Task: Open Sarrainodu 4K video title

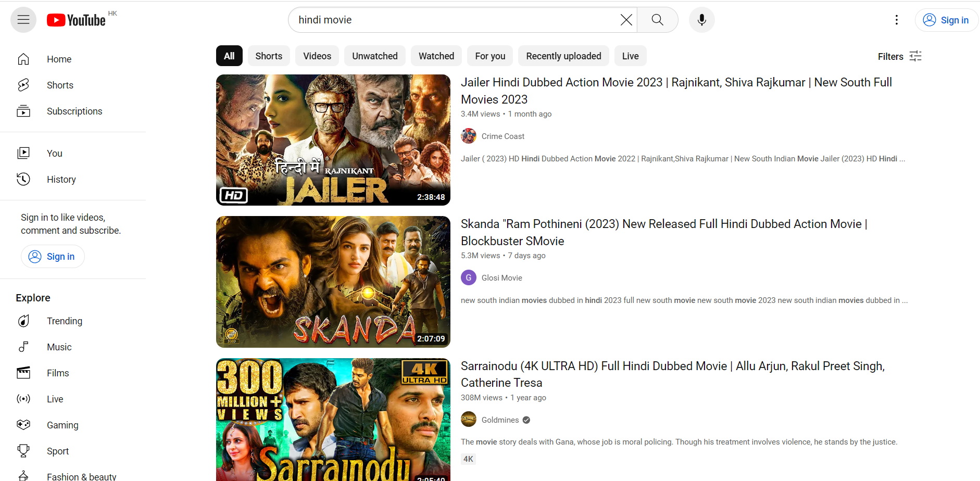Action: [673, 374]
